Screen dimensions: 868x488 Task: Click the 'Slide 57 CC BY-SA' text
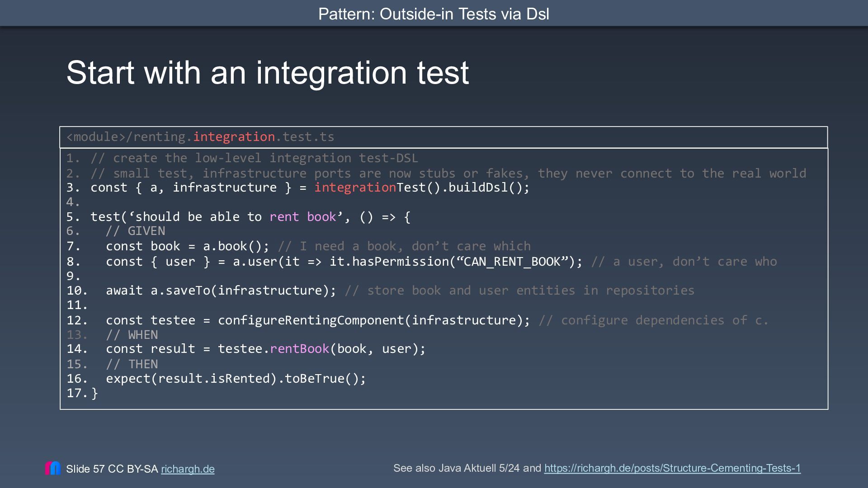112,469
